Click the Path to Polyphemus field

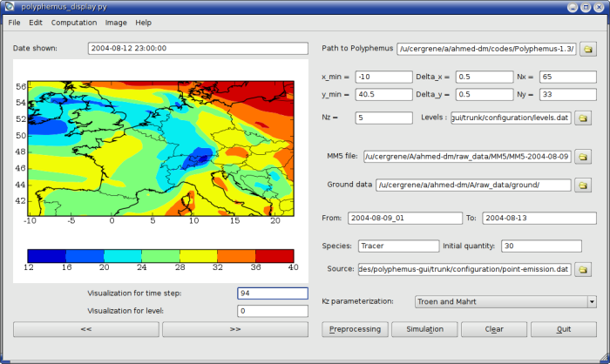point(486,49)
